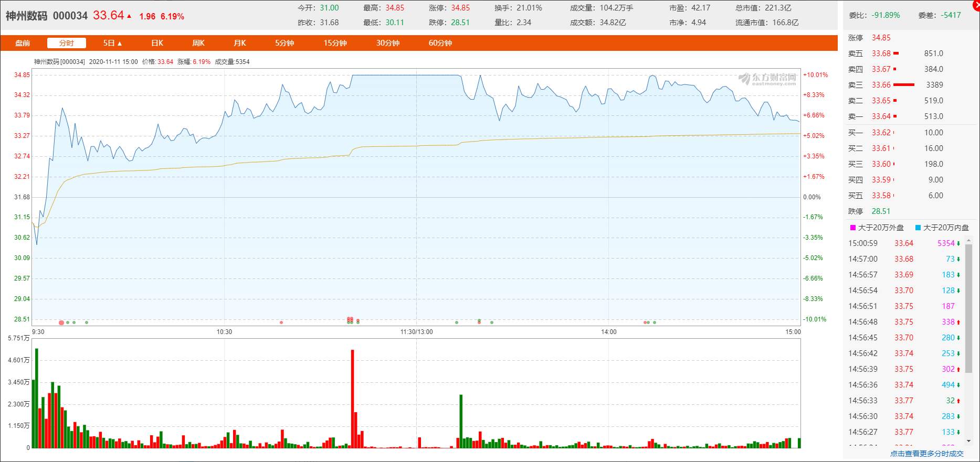Switch to the 日K tab
Viewport: 980px width, 462px height.
(157, 43)
